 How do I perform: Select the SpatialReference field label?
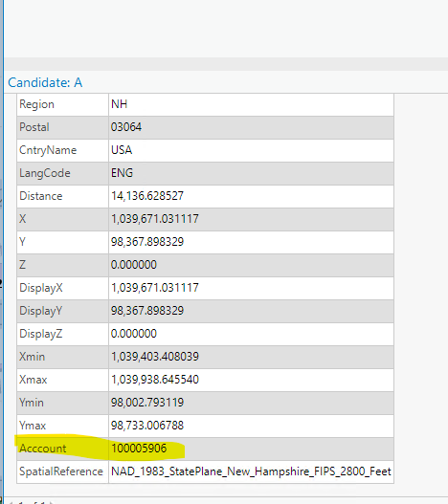coord(61,471)
